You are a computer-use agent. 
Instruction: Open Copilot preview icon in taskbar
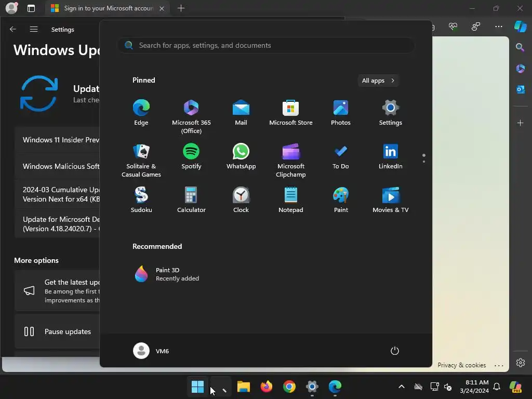516,387
